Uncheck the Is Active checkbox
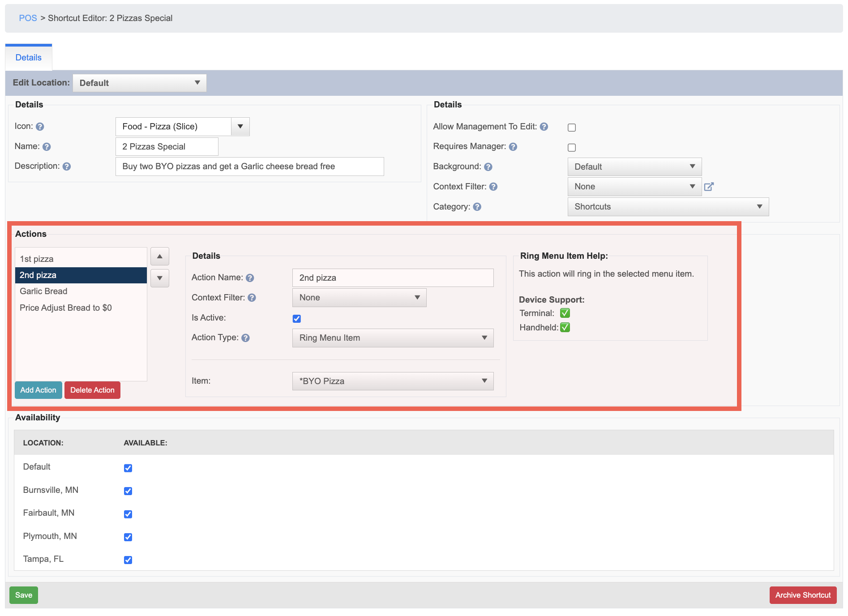 pyautogui.click(x=297, y=319)
